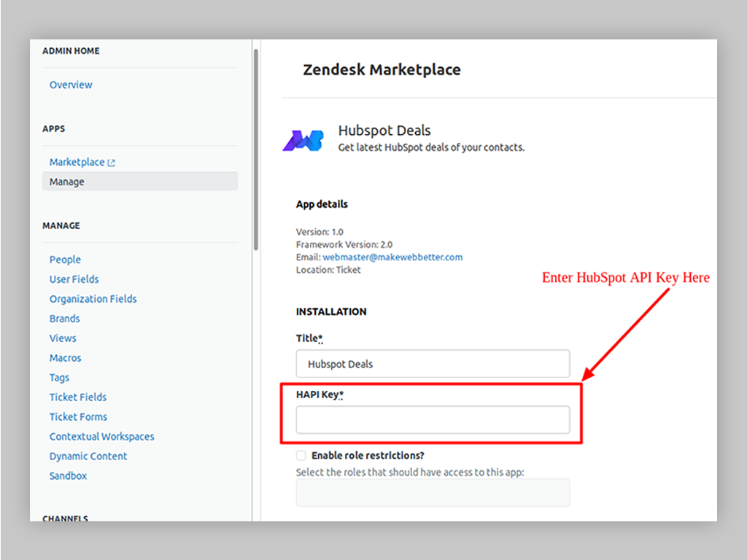Go to Contextual Workspaces
The width and height of the screenshot is (747, 560).
(x=101, y=437)
